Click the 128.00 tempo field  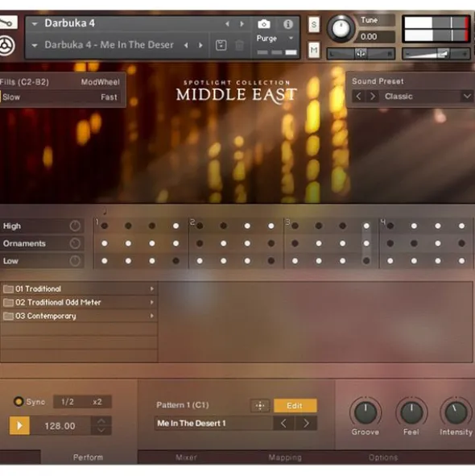60,426
